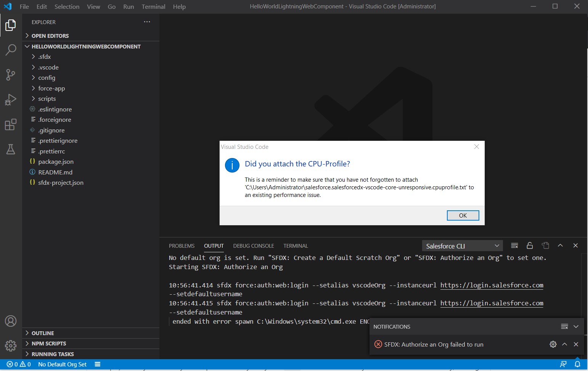Click OK on the CPU-Profile dialog
The width and height of the screenshot is (588, 371).
[463, 215]
